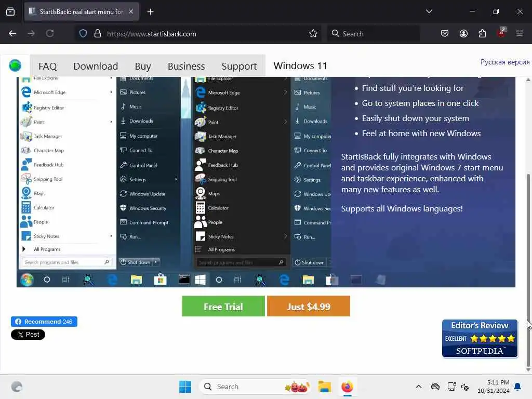Click the X Post button
The image size is (532, 399).
28,335
